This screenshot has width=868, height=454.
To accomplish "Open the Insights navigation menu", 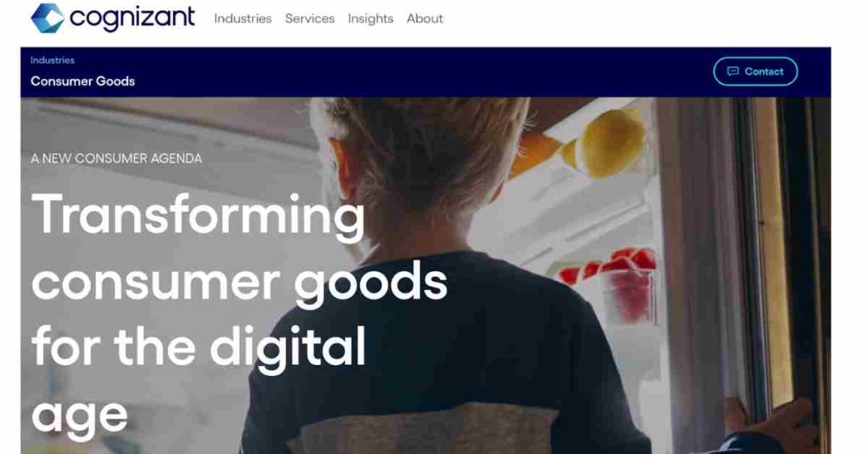I will coord(370,19).
